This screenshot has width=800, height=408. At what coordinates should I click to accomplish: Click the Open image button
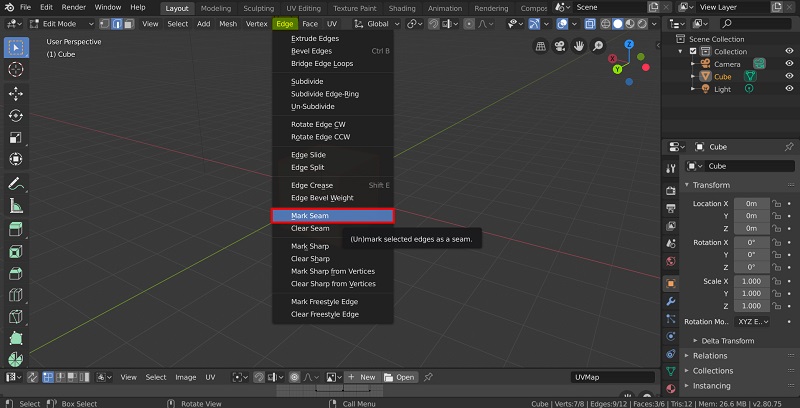click(400, 377)
